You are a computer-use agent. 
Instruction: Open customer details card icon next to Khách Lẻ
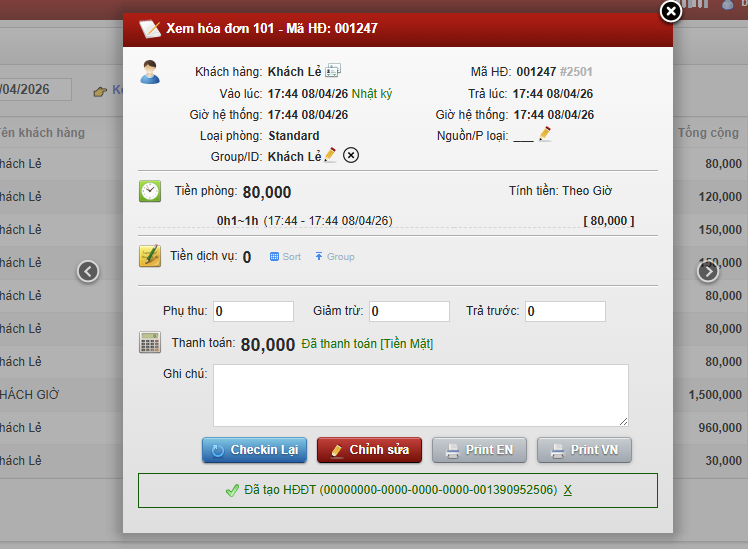click(333, 71)
